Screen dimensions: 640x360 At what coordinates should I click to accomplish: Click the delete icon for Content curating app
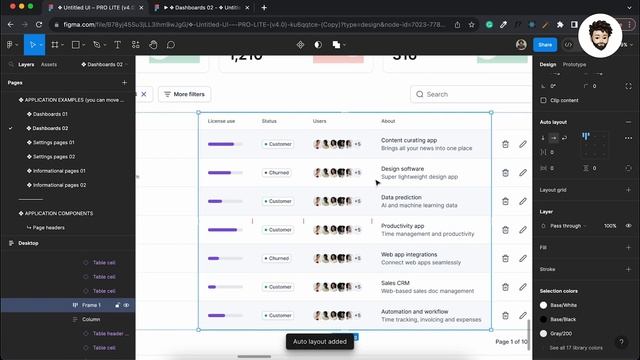pos(505,144)
